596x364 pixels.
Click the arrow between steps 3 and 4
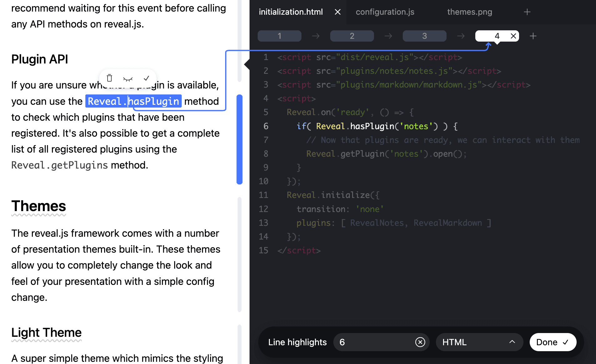[x=461, y=36]
